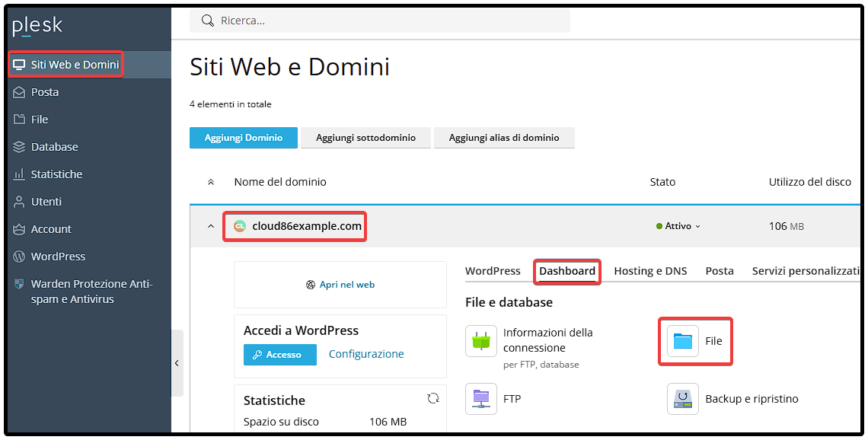Click the File manager folder icon

click(x=682, y=341)
